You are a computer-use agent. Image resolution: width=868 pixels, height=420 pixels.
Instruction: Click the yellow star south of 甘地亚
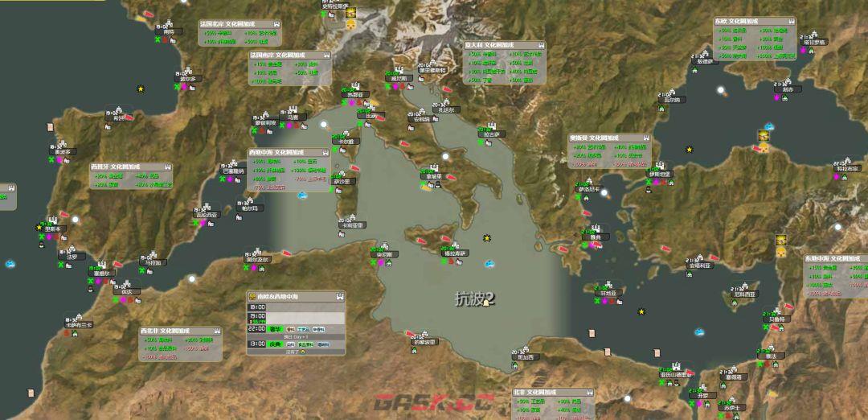pos(641,312)
